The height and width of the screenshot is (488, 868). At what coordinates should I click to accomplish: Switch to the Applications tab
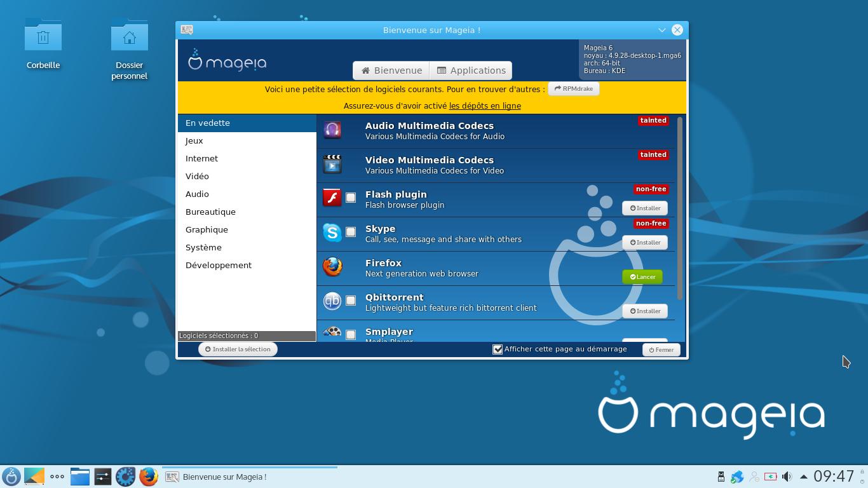coord(471,71)
